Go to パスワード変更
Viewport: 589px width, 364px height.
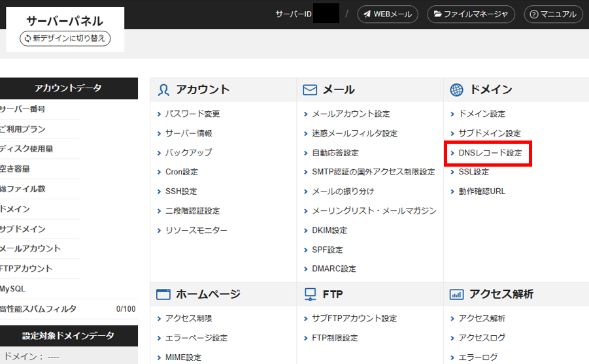192,114
